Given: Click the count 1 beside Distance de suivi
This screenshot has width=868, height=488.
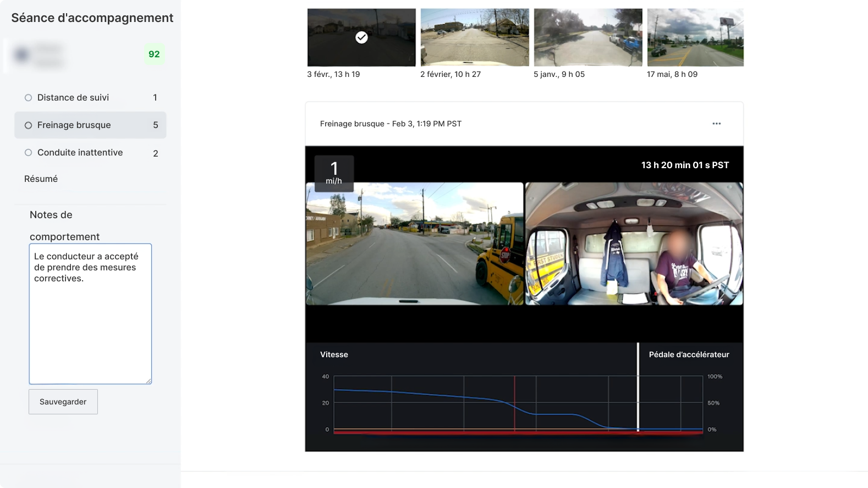Looking at the screenshot, I should click(x=155, y=98).
